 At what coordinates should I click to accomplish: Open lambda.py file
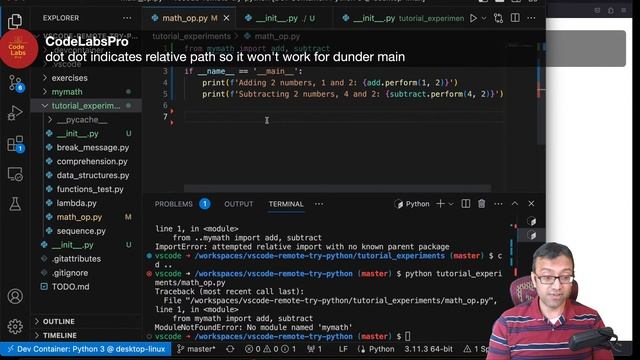(76, 203)
